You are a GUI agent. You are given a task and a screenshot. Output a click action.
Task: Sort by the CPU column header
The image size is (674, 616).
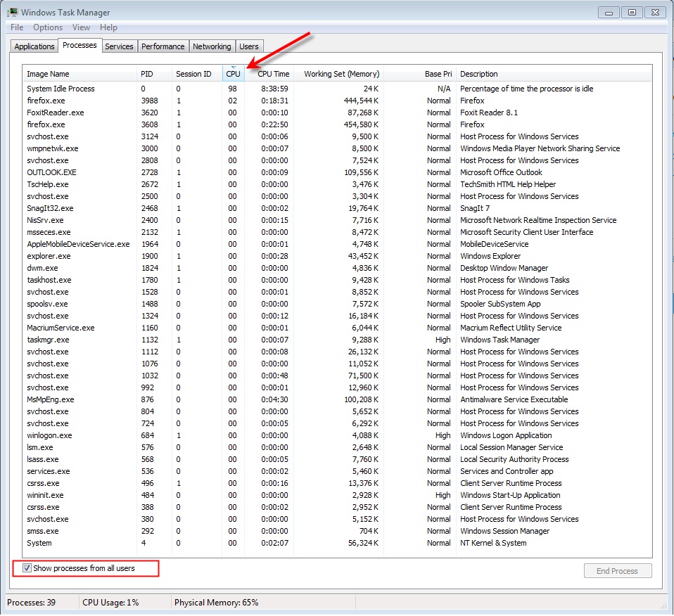pyautogui.click(x=233, y=74)
